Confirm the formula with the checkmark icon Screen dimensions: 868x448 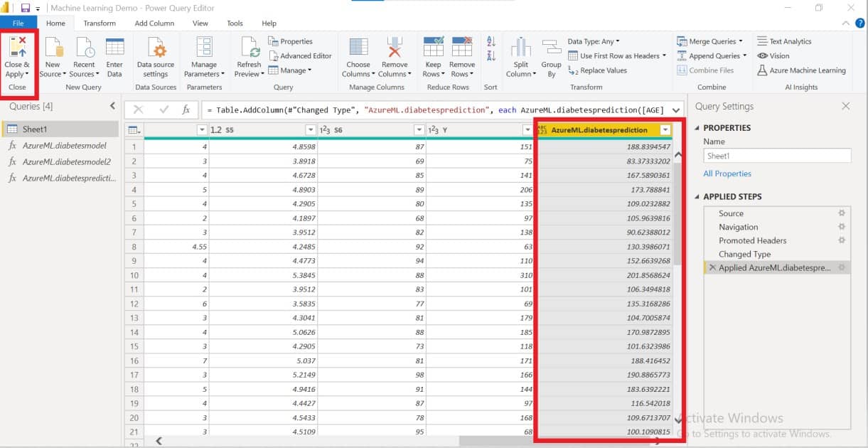[x=164, y=110]
